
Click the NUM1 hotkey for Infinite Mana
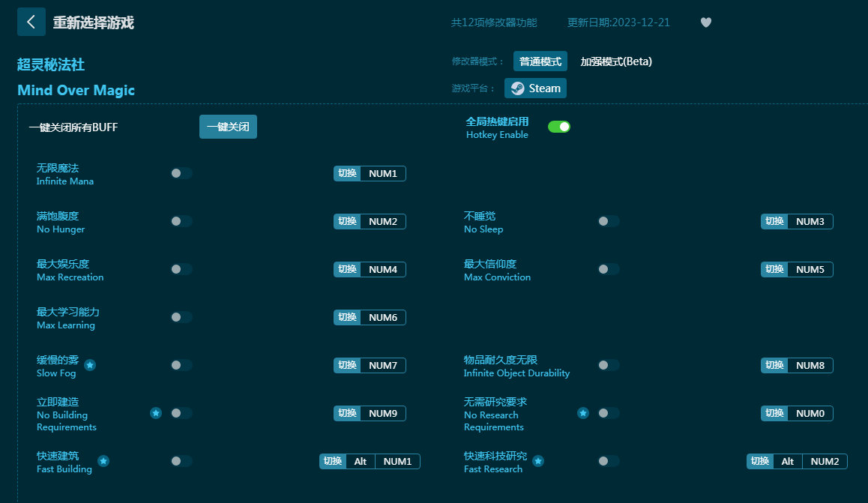[x=383, y=174]
